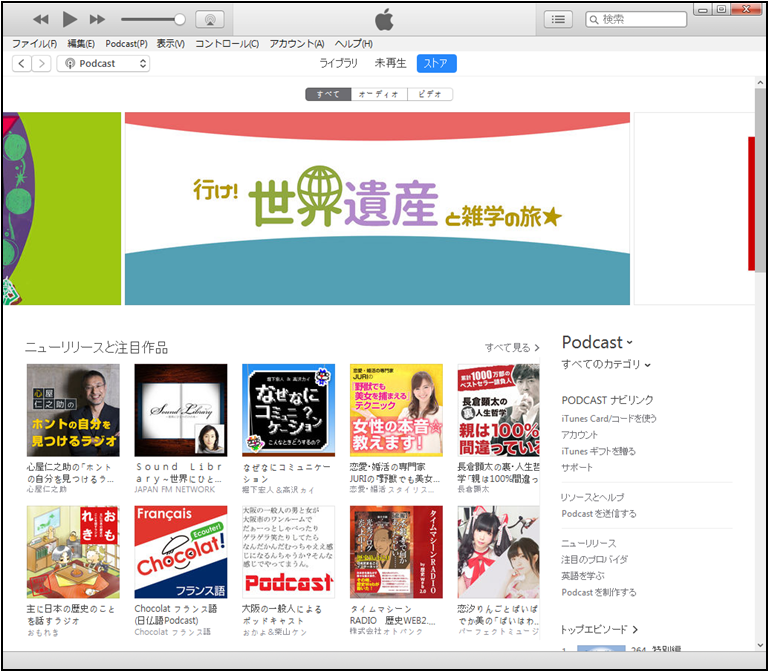The image size is (769, 672).
Task: Click 注目のプロバイダ link
Action: [x=594, y=559]
